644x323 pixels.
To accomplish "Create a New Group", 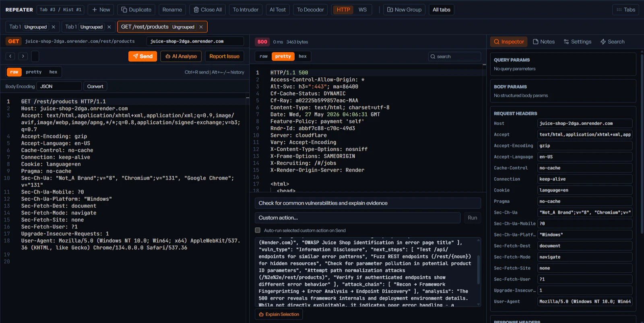I will [404, 10].
